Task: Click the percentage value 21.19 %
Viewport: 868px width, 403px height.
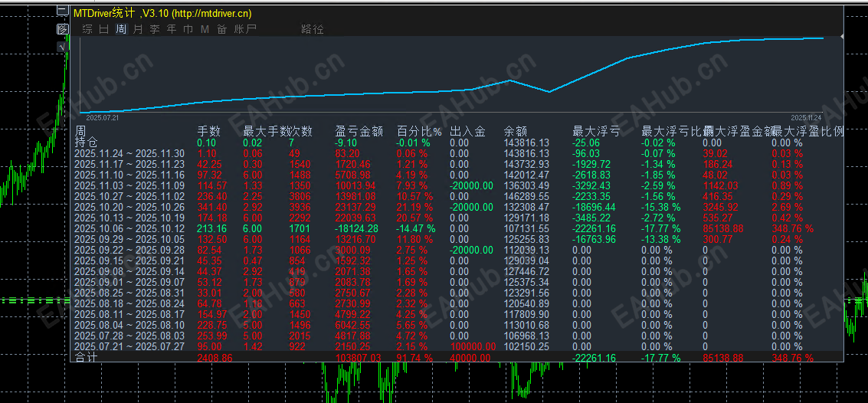Action: coord(416,207)
